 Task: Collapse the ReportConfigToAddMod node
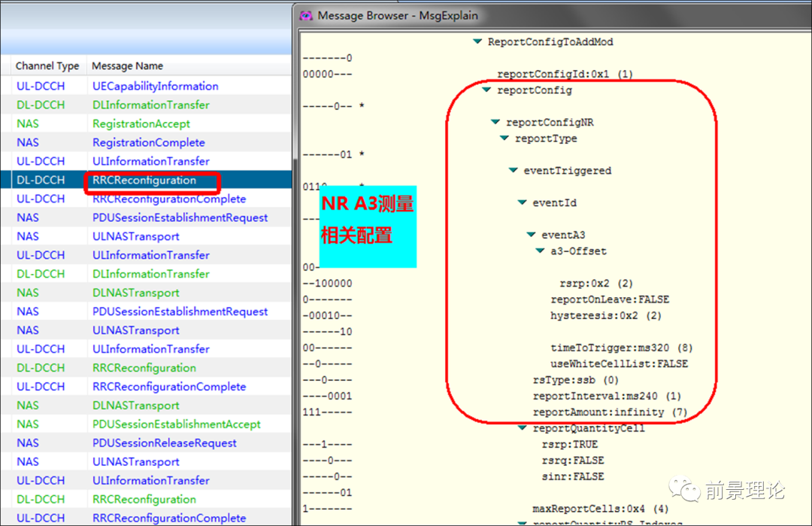tap(477, 42)
